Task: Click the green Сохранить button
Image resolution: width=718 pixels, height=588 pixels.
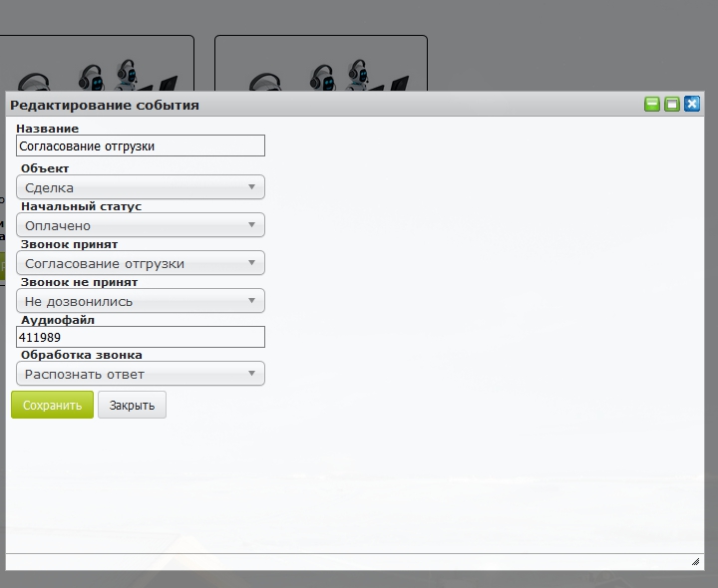Action: tap(52, 405)
